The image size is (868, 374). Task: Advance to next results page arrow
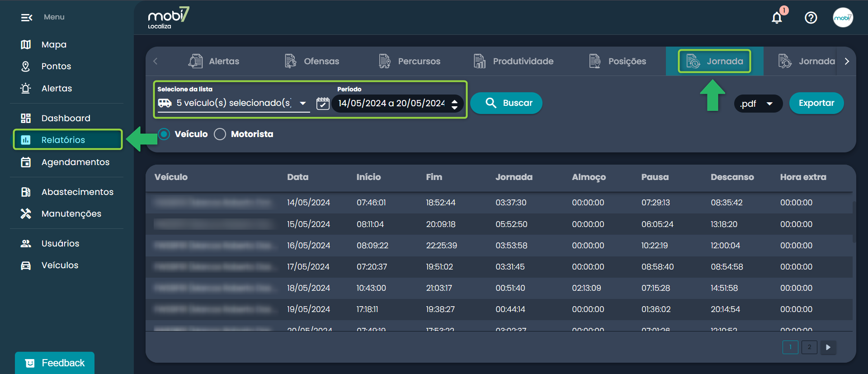pyautogui.click(x=828, y=347)
